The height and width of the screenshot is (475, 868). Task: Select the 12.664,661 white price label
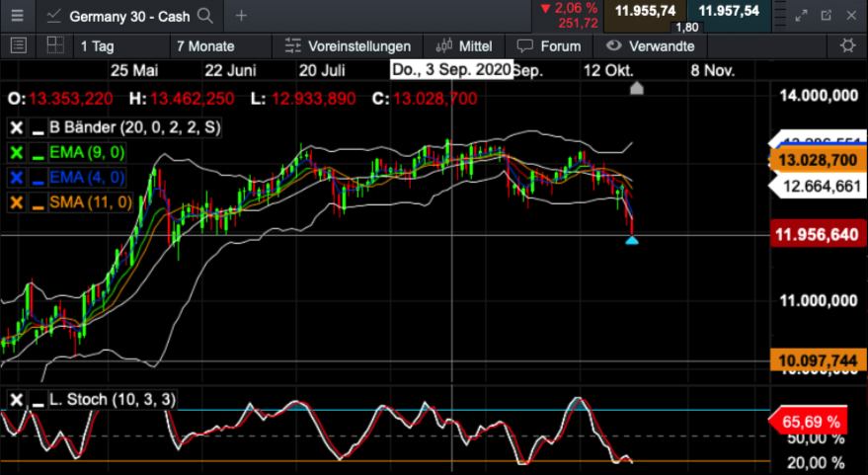click(818, 187)
